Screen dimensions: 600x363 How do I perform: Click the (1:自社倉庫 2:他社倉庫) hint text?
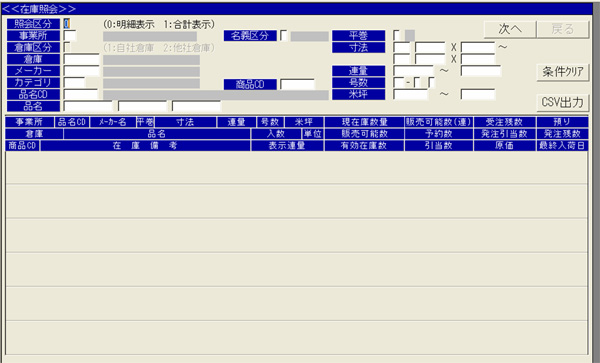159,48
